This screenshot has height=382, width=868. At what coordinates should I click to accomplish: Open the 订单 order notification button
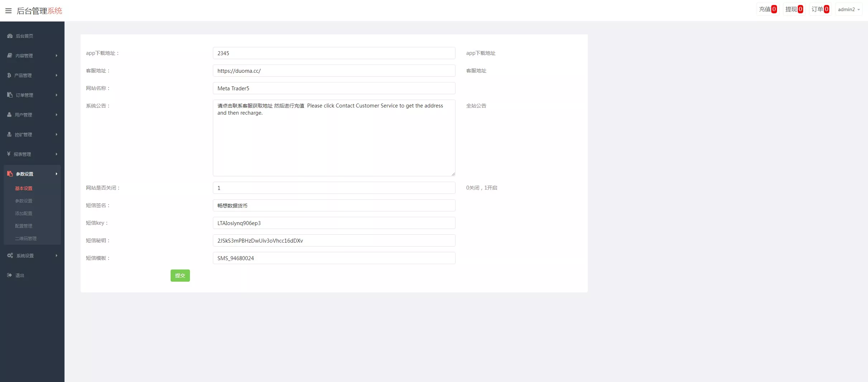point(820,9)
